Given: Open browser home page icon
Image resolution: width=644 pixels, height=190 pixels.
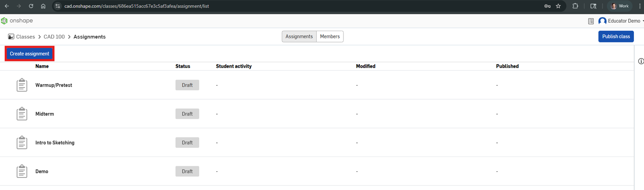Looking at the screenshot, I should [x=43, y=6].
